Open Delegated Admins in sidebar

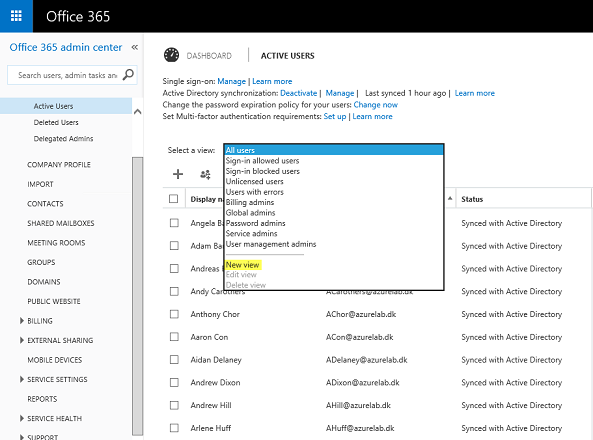63,138
